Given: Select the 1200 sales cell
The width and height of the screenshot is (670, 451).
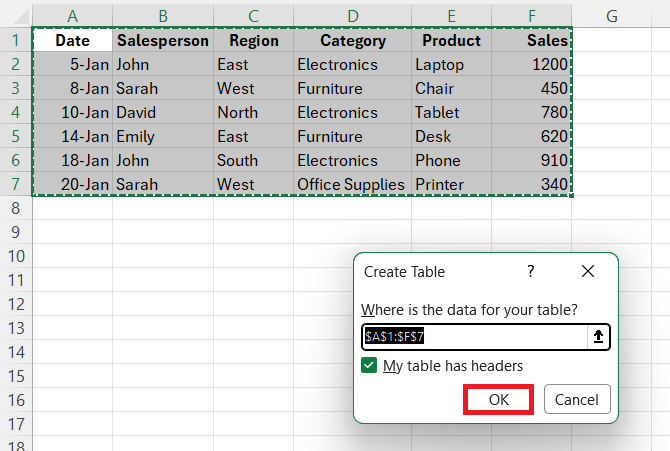Looking at the screenshot, I should [x=532, y=64].
